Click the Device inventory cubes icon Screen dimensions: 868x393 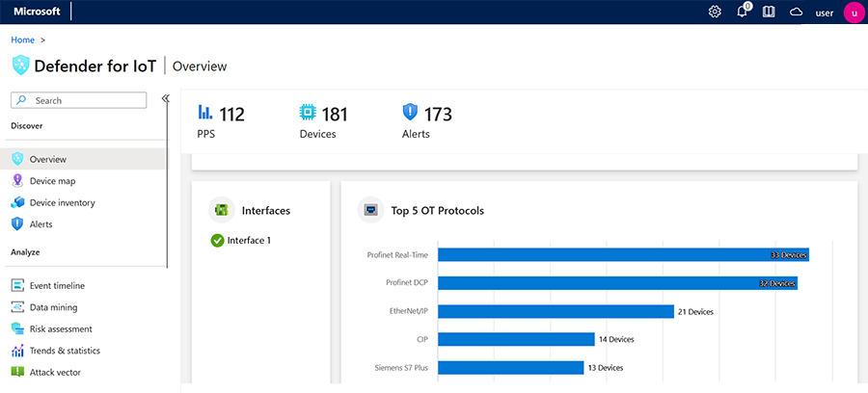point(17,202)
